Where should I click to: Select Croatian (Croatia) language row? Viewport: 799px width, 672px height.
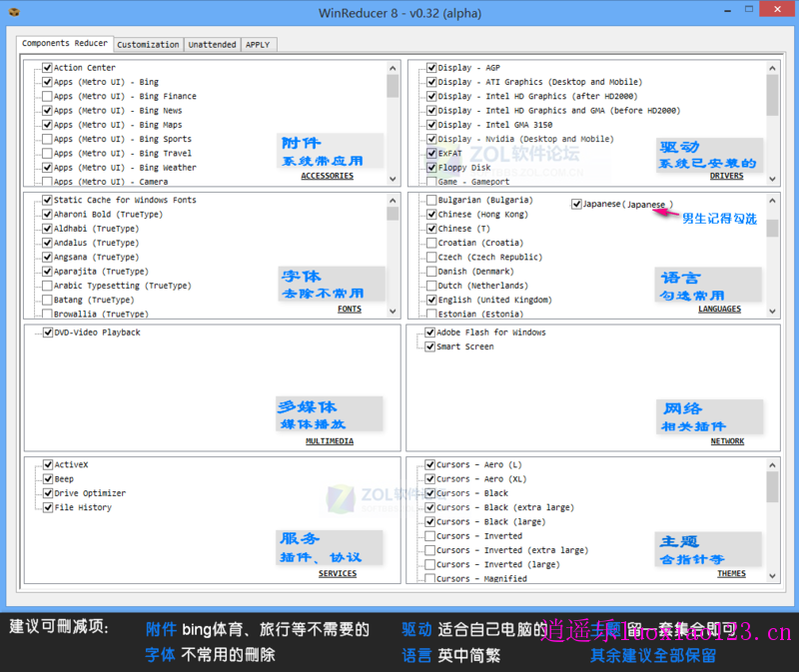point(480,243)
